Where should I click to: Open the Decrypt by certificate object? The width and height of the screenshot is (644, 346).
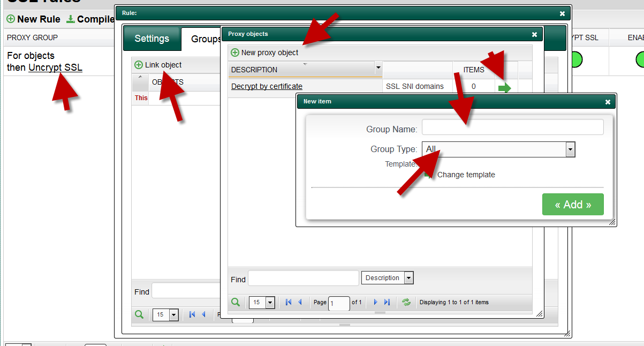tap(267, 86)
